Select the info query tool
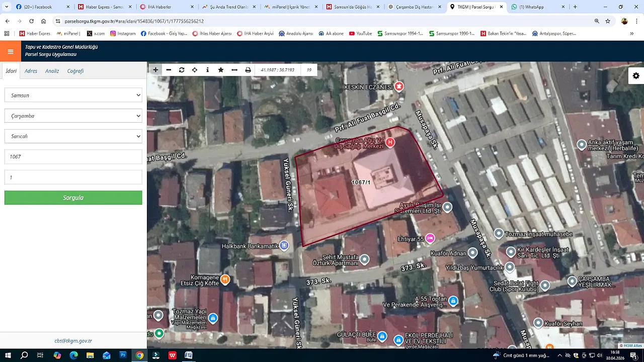This screenshot has width=644, height=362. (208, 70)
